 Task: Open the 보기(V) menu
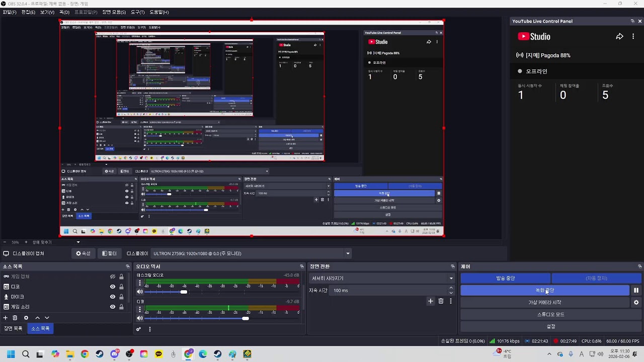pyautogui.click(x=47, y=12)
